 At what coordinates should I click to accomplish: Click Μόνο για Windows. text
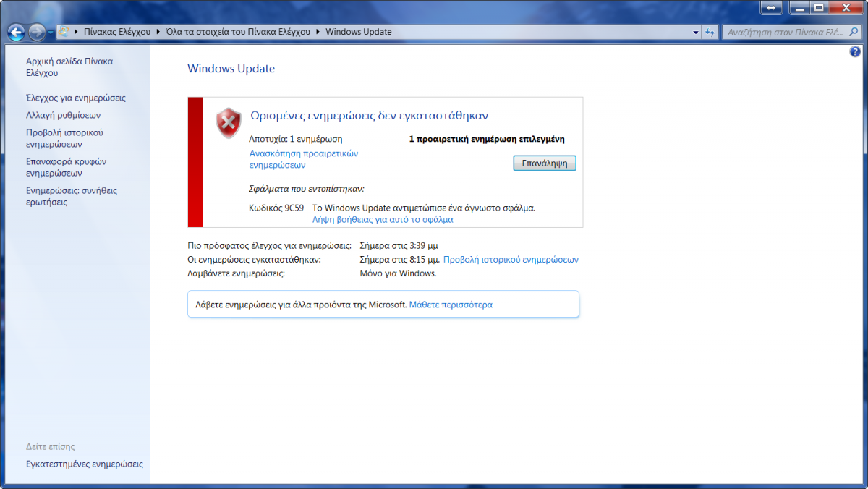tap(398, 273)
